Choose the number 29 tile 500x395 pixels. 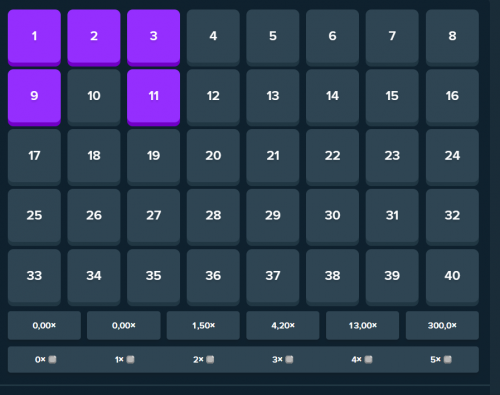click(273, 217)
